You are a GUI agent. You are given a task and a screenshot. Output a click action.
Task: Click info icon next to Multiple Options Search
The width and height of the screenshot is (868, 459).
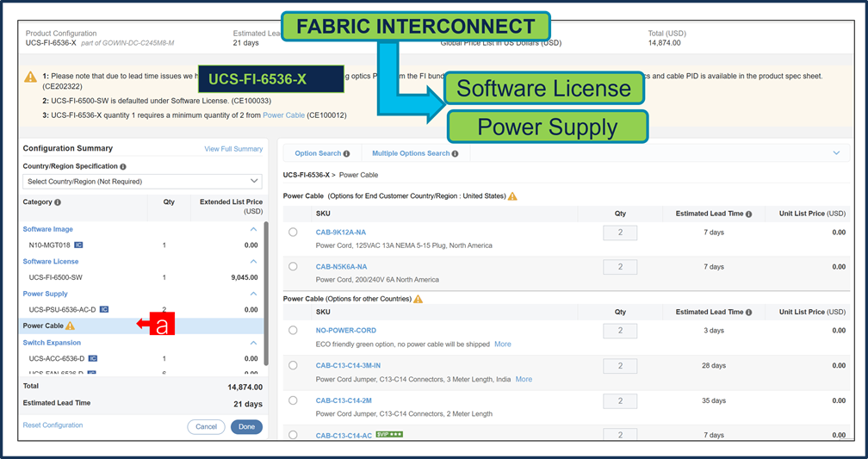point(455,153)
